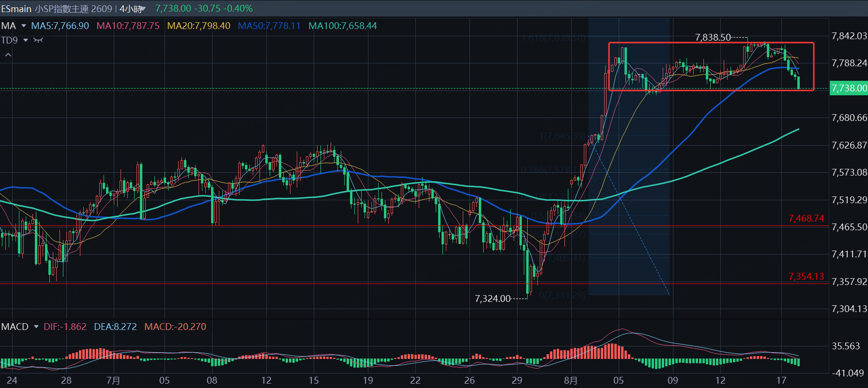Screen dimensions: 868x388
Task: Click the -41.049 MACD axis label
Action: [848, 373]
